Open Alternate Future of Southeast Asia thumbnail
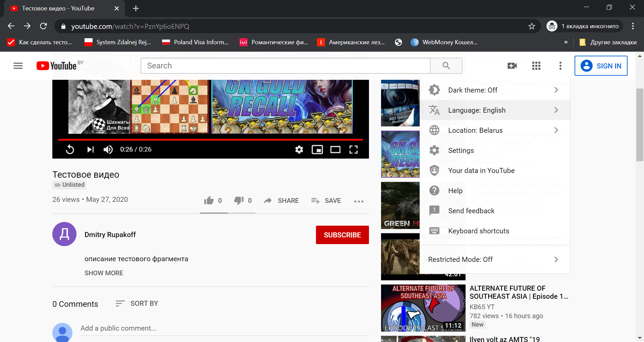The height and width of the screenshot is (342, 644). tap(423, 308)
